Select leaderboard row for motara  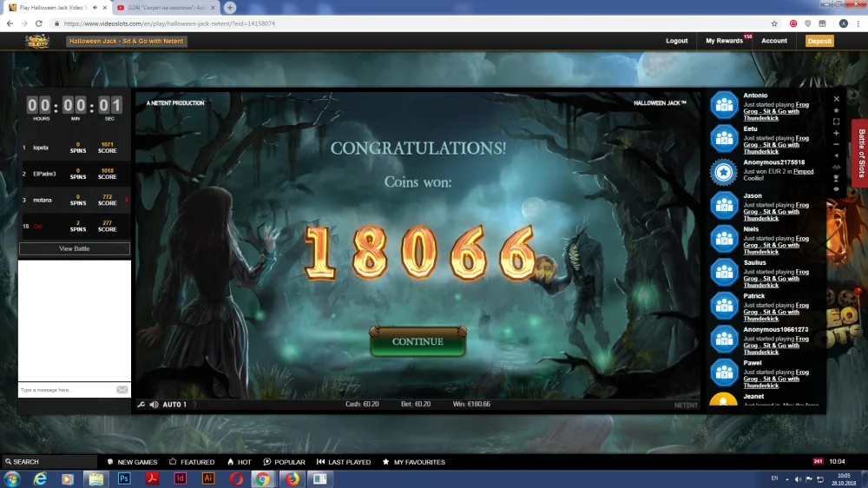[x=74, y=200]
